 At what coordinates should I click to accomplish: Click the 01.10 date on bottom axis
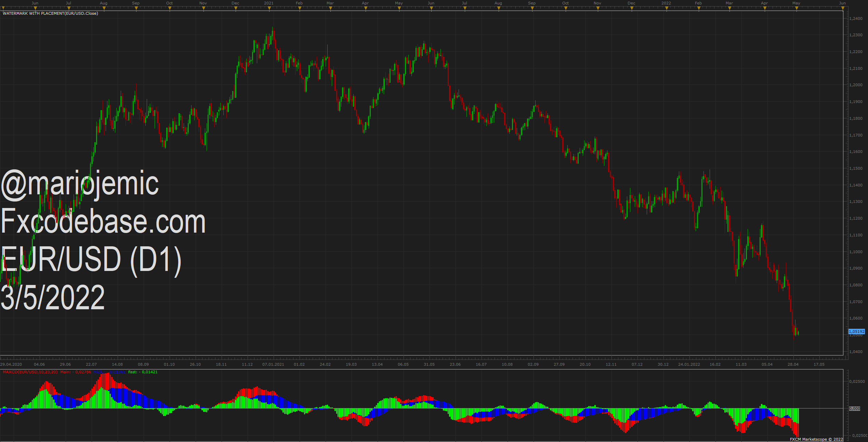click(169, 364)
